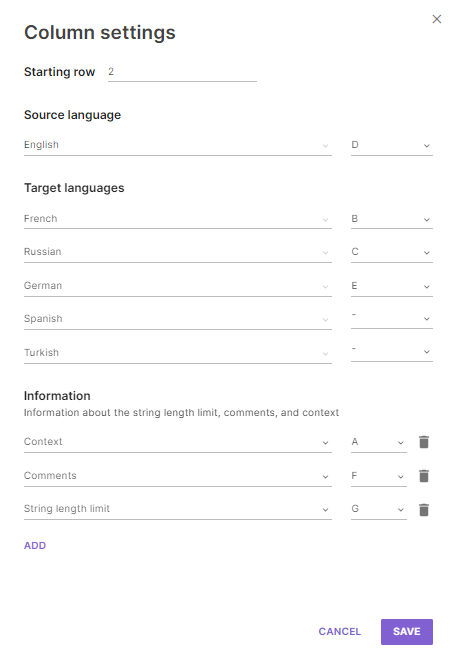456x667 pixels.
Task: Change Context column A dropdown
Action: [x=379, y=442]
